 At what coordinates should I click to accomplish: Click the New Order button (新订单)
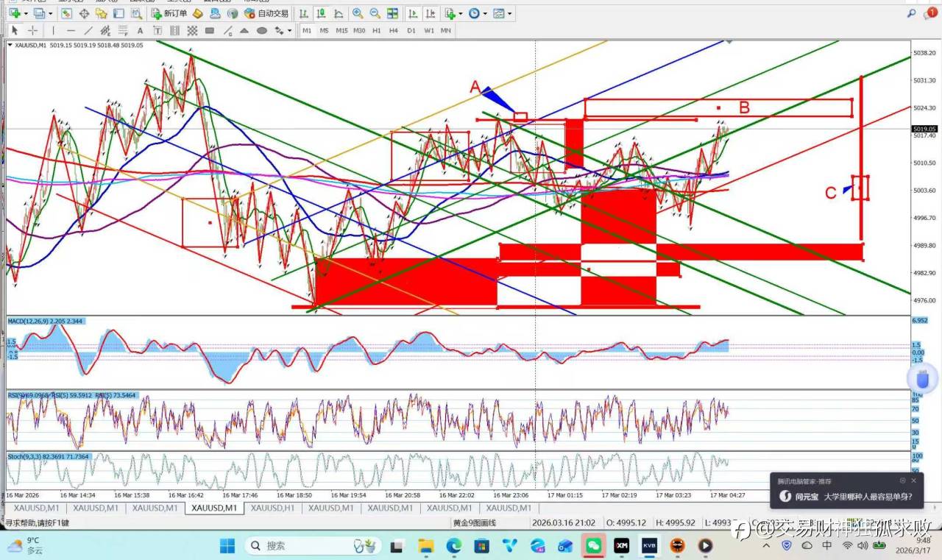(169, 13)
